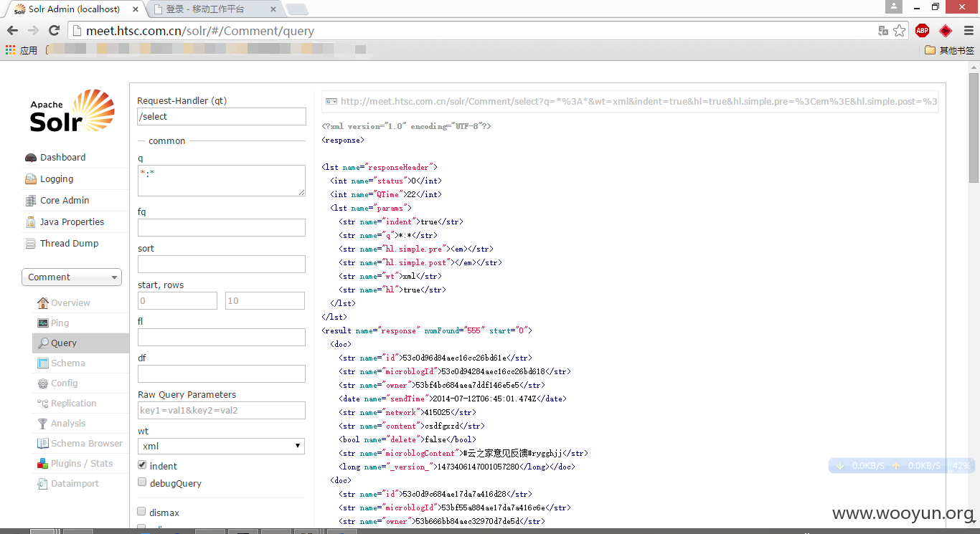Viewport: 980px width, 534px height.
Task: Click the fq filter query field
Action: click(222, 227)
